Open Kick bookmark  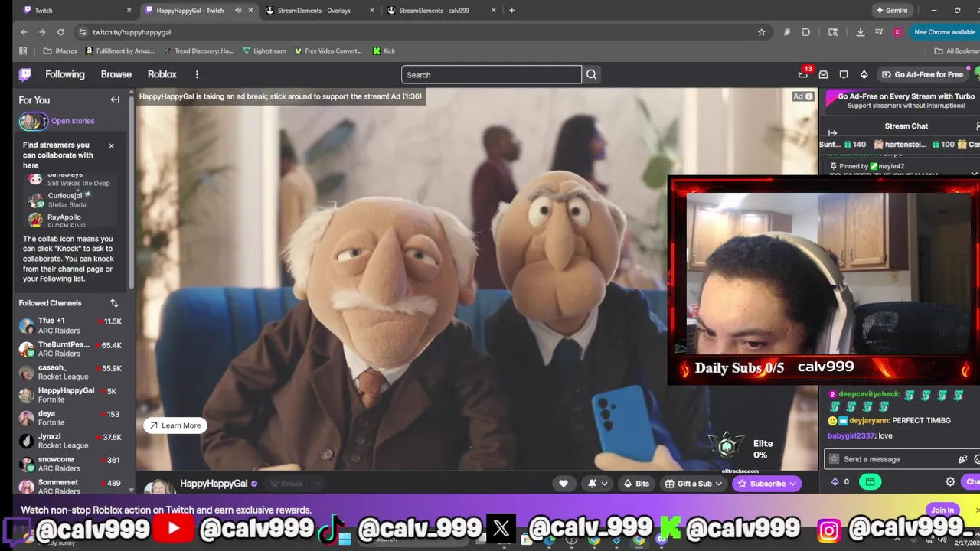point(384,51)
